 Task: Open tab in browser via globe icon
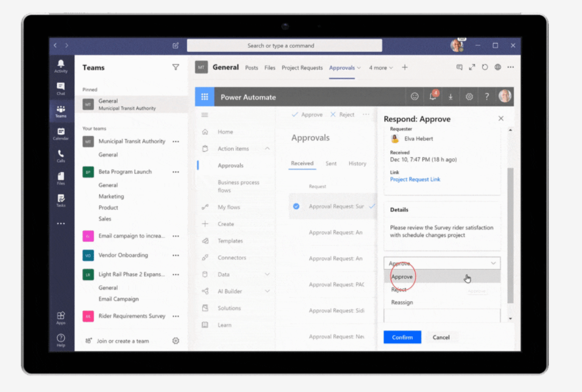(497, 67)
